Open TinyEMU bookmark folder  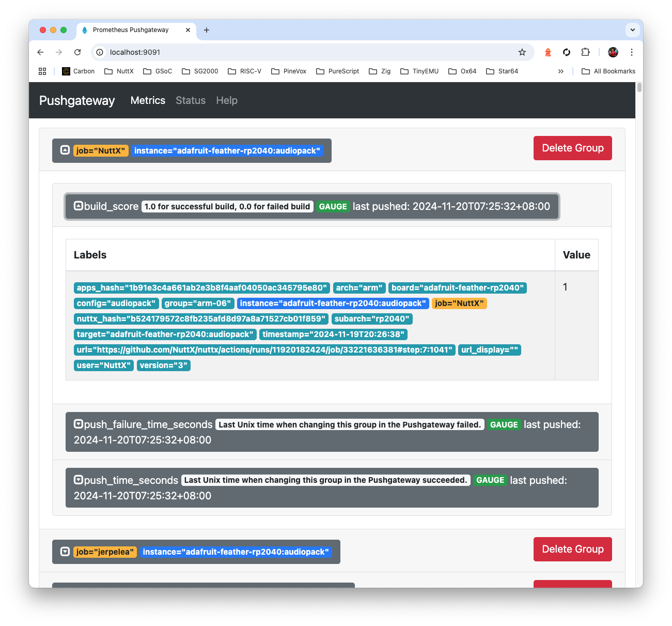(419, 71)
